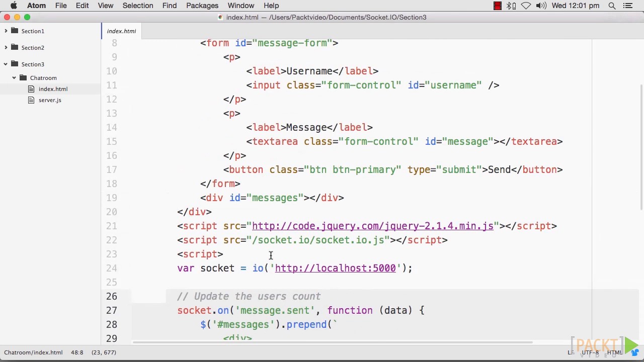Select the Section2 folder icon
The image size is (644, 362).
pyautogui.click(x=15, y=47)
